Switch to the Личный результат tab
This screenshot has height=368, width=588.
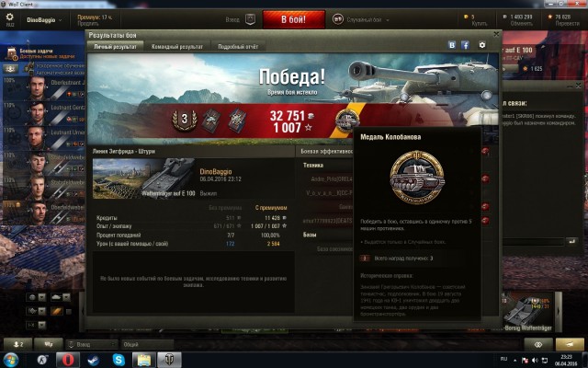tap(115, 47)
